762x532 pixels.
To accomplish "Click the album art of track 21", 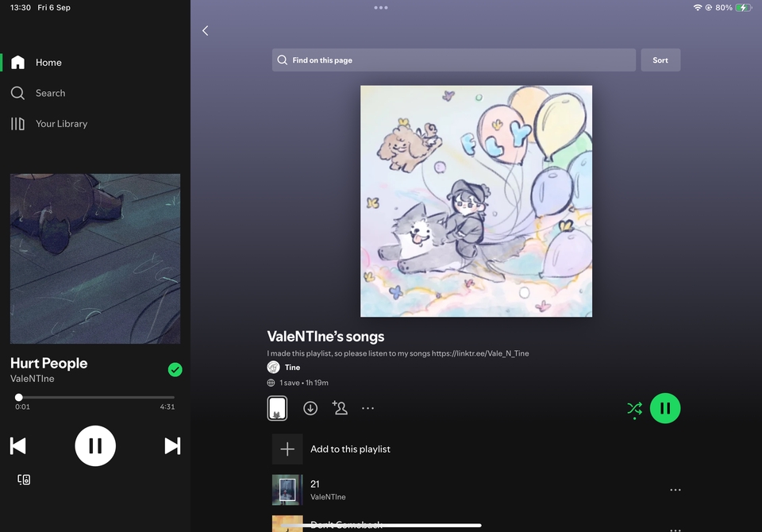I will coord(287,490).
